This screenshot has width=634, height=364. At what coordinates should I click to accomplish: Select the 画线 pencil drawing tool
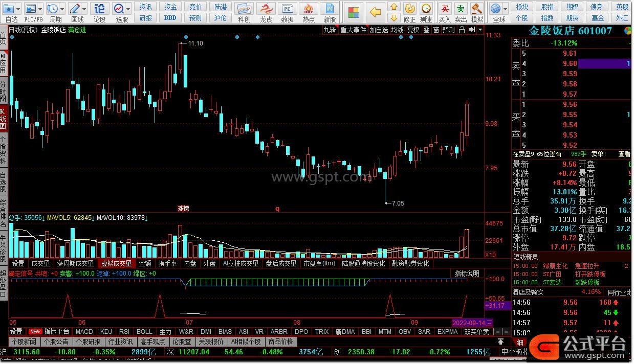[75, 9]
